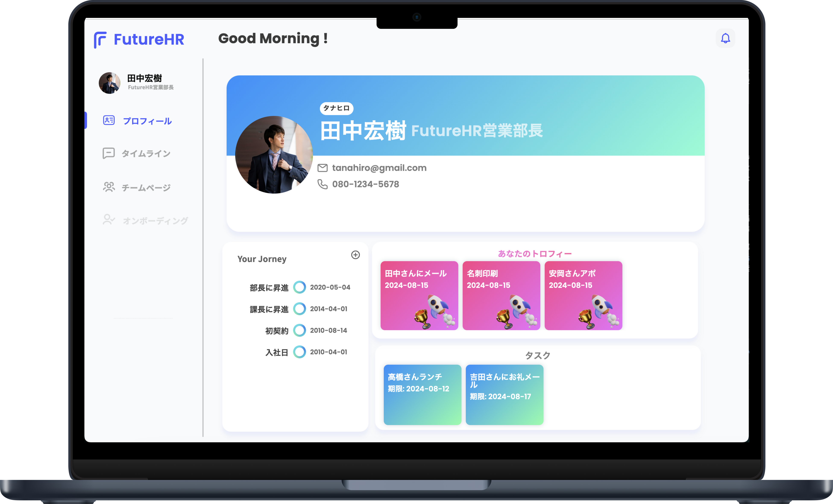Click the 期限: 2024-08-12 deadline text
Screen dimensions: 833x504
[418, 389]
